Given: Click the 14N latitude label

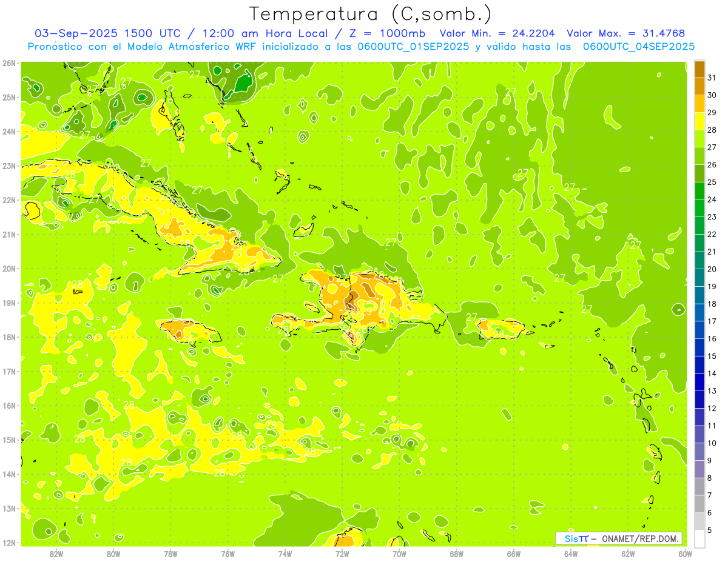Looking at the screenshot, I should 9,474.
